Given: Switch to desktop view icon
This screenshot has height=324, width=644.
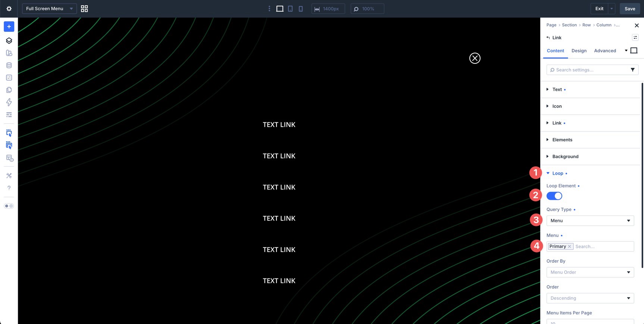Looking at the screenshot, I should (280, 9).
